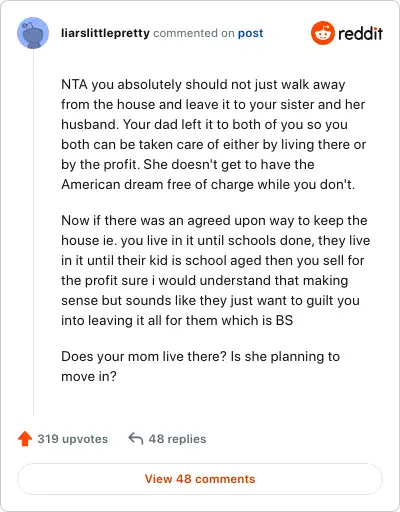The width and height of the screenshot is (400, 512).
Task: Select the "319 upvotes" count
Action: pyautogui.click(x=72, y=439)
